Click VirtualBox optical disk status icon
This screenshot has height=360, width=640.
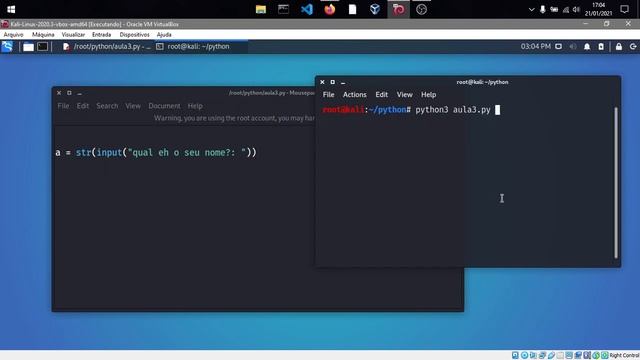(524, 356)
